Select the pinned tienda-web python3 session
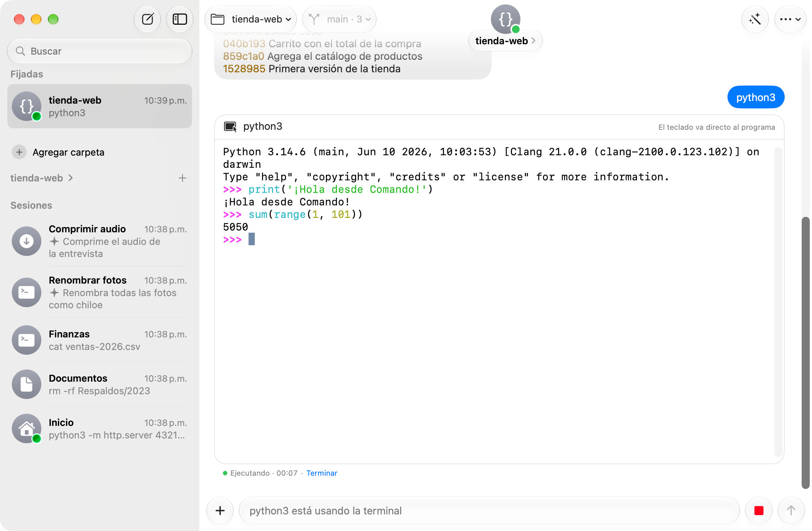Viewport: 812px width, 531px height. click(100, 106)
